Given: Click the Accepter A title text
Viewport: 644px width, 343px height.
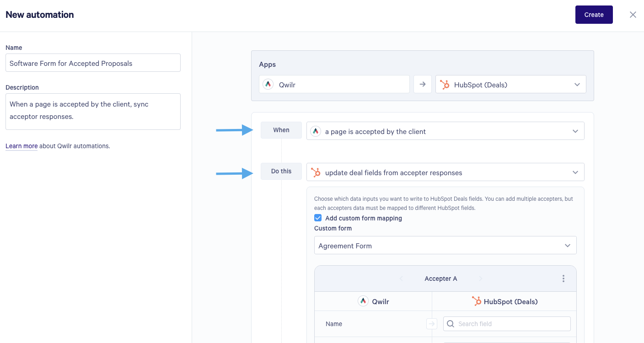Looking at the screenshot, I should coord(441,279).
